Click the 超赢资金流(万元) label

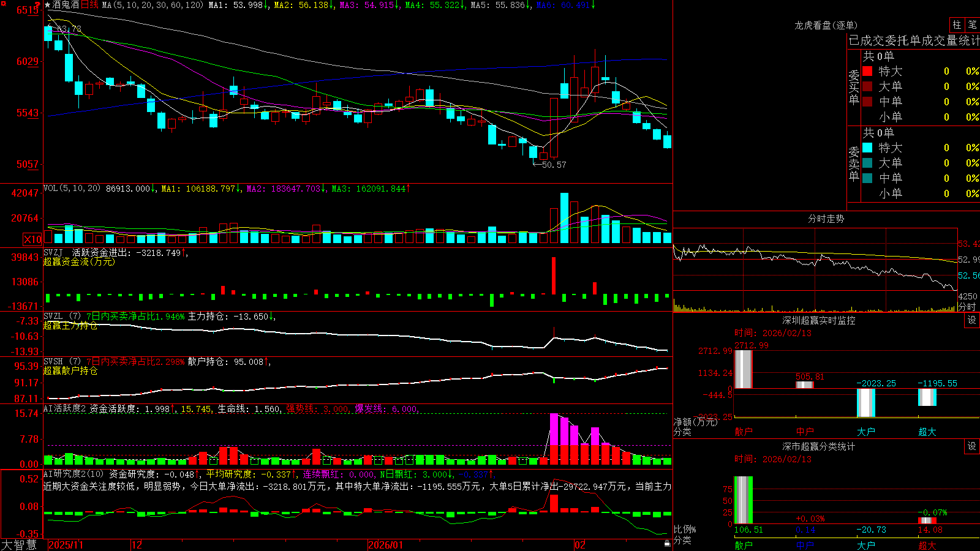click(x=79, y=261)
